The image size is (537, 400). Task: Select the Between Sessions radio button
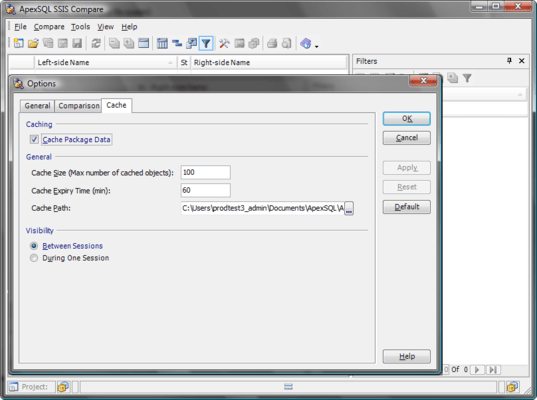[x=34, y=246]
